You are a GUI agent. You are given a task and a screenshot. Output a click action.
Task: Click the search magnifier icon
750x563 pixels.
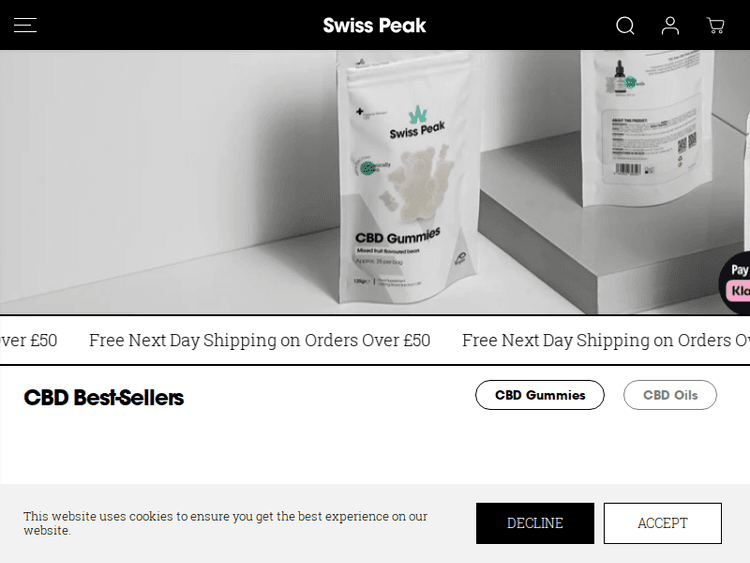(x=625, y=25)
